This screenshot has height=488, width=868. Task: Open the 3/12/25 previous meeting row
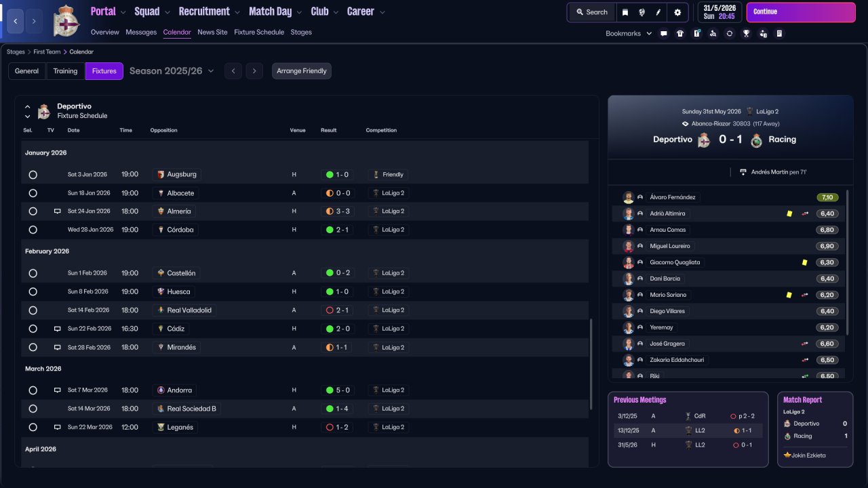(688, 416)
